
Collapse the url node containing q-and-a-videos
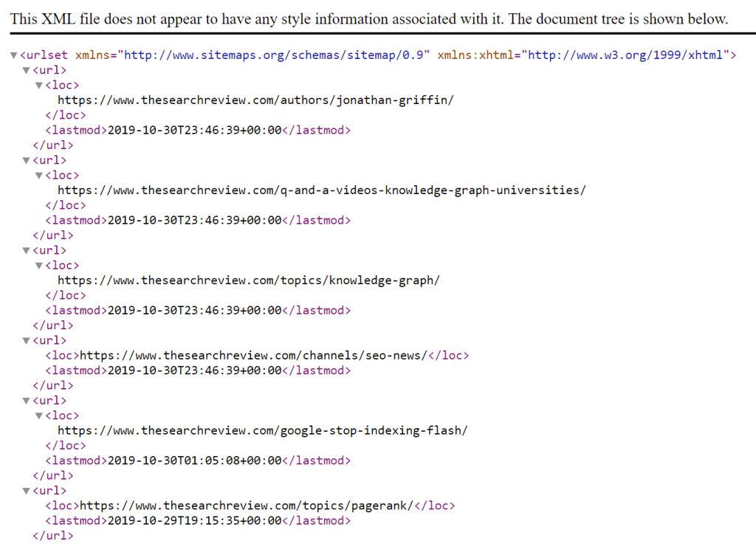tap(27, 160)
